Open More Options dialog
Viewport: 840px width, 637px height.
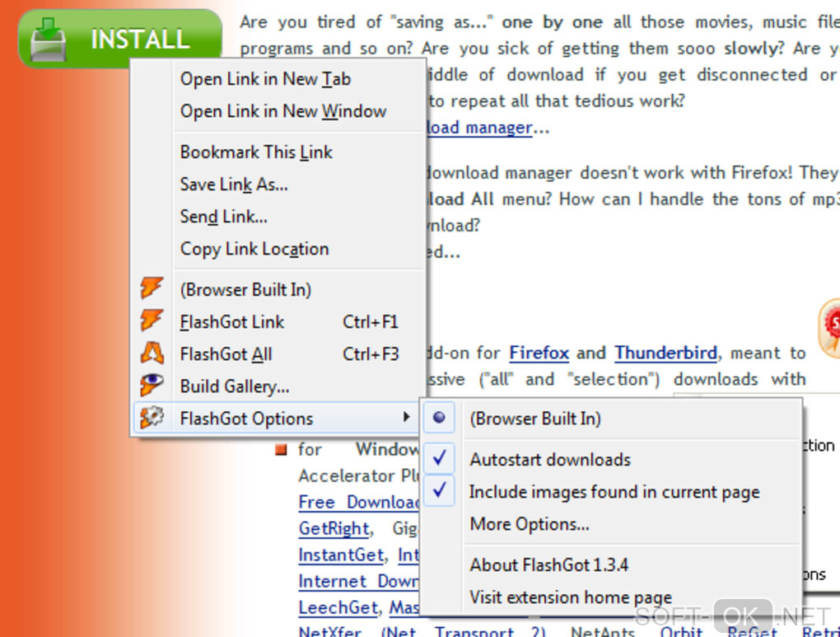(530, 524)
